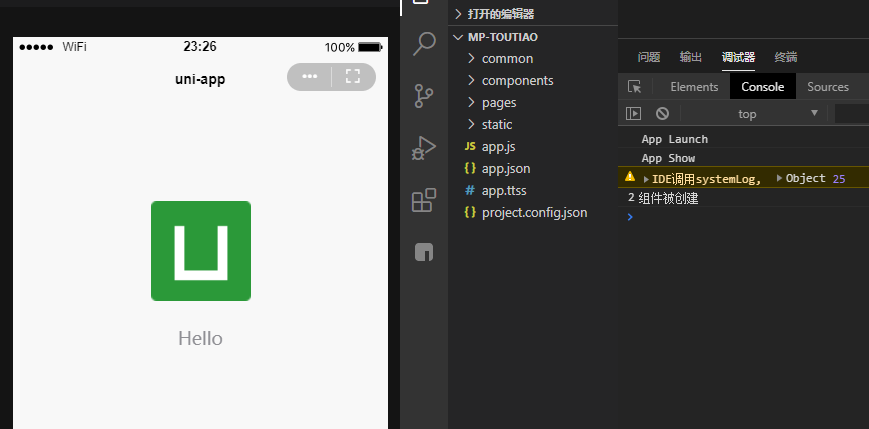The height and width of the screenshot is (429, 869).
Task: Collapse the MP-TOUTIAO project root
Action: [x=504, y=37]
